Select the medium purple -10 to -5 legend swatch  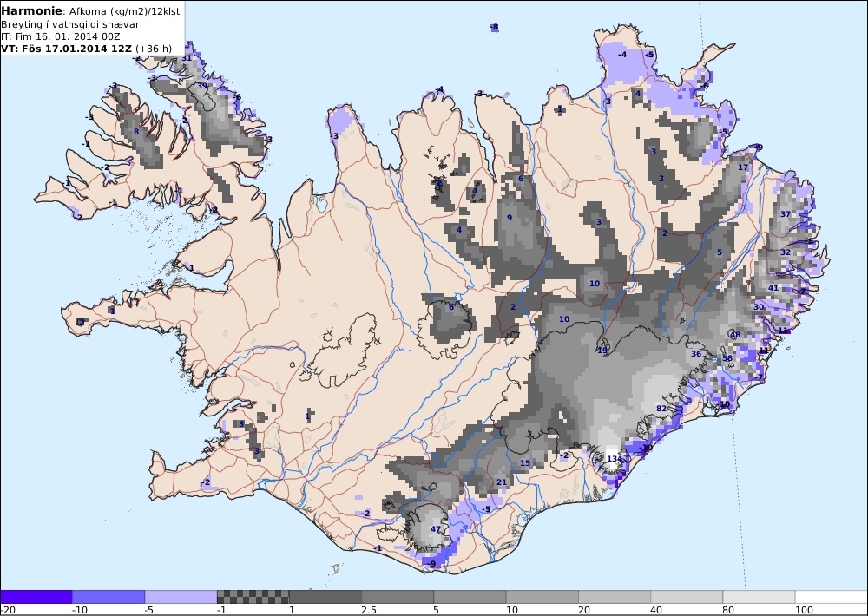108,597
